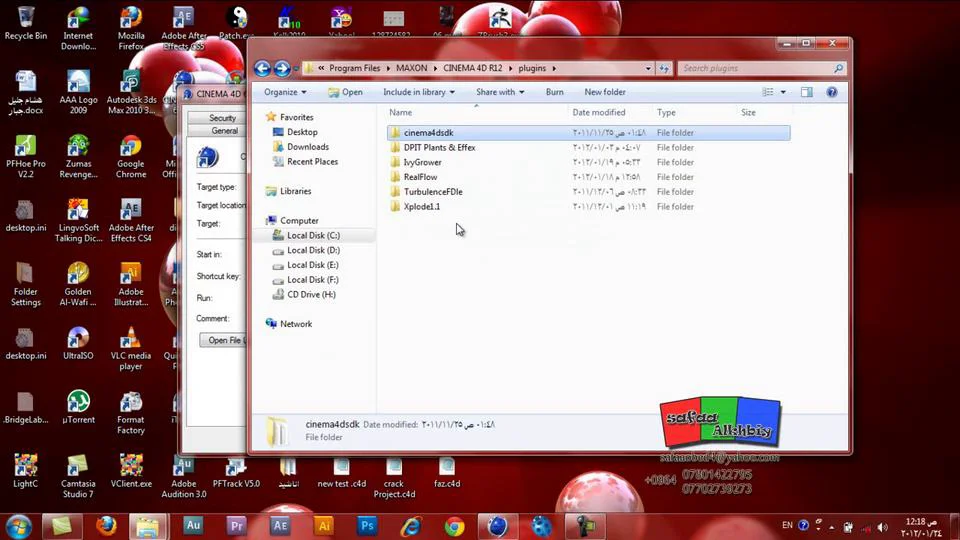Open Recycle Bin desktop icon
Screen dimensions: 960x540
click(x=26, y=23)
